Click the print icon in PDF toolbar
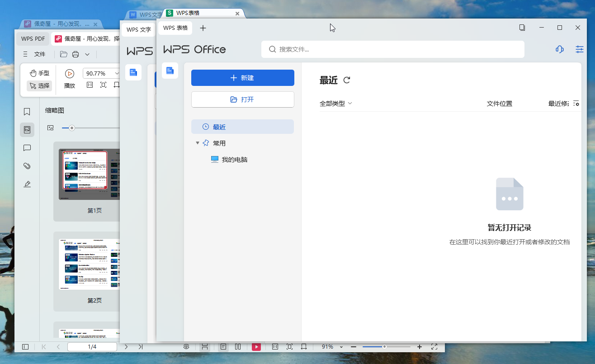 (x=76, y=54)
